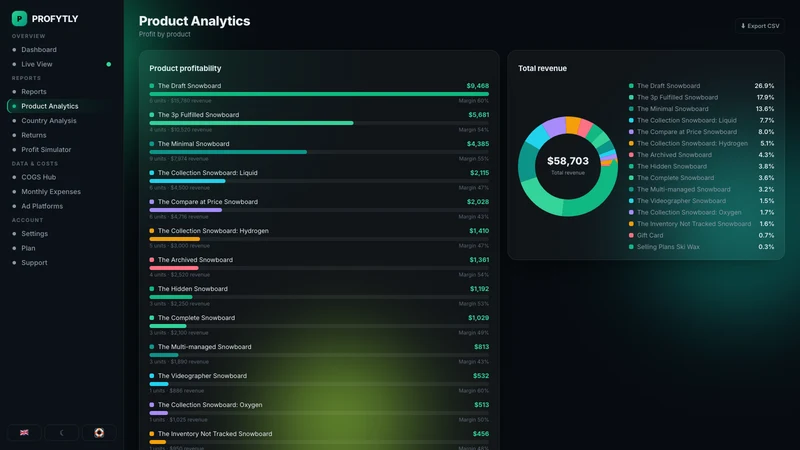Click the $9,468 profit value
Image resolution: width=800 pixels, height=450 pixels.
click(x=478, y=86)
